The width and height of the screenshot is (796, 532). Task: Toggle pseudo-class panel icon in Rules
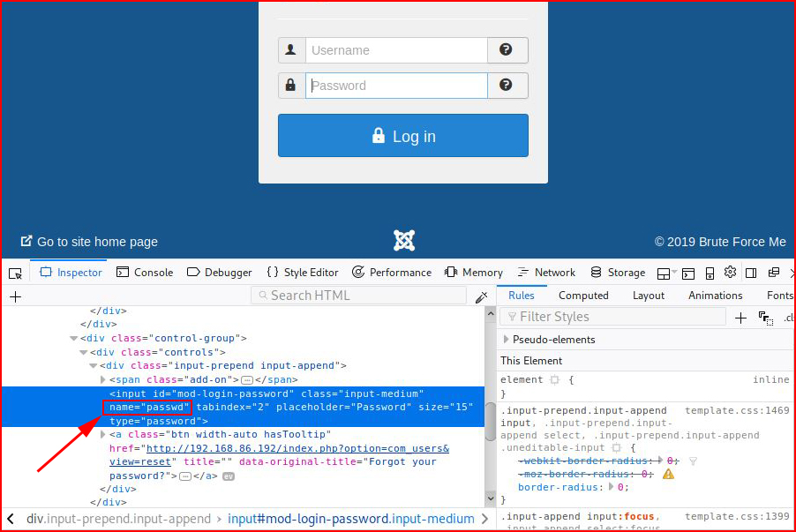[766, 318]
